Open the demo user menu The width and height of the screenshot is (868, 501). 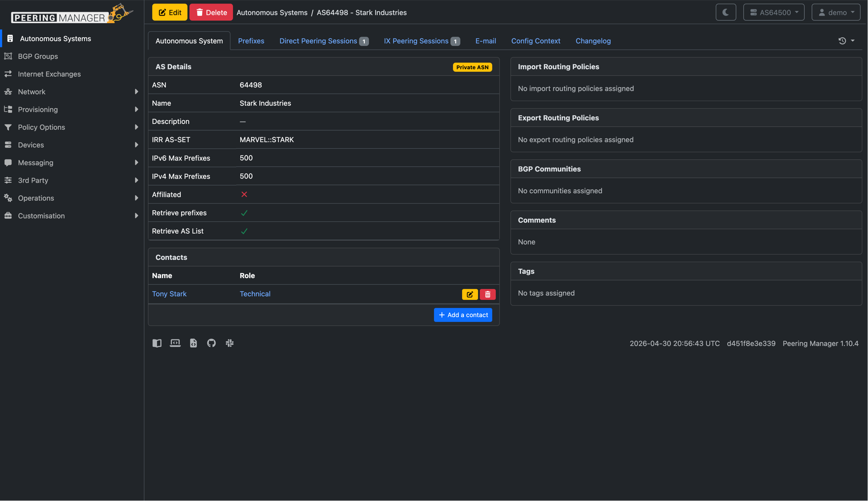[x=835, y=12]
